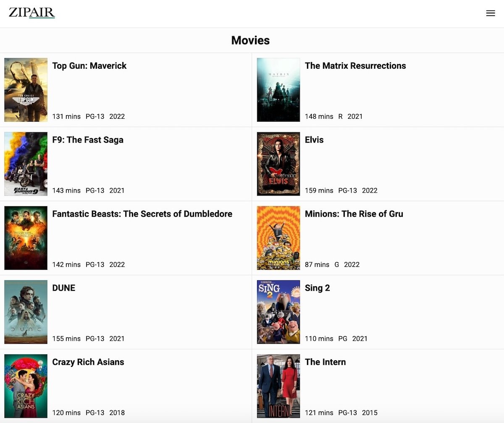This screenshot has width=504, height=423.
Task: Select Minions: The Rise of Gru title
Action: (354, 214)
